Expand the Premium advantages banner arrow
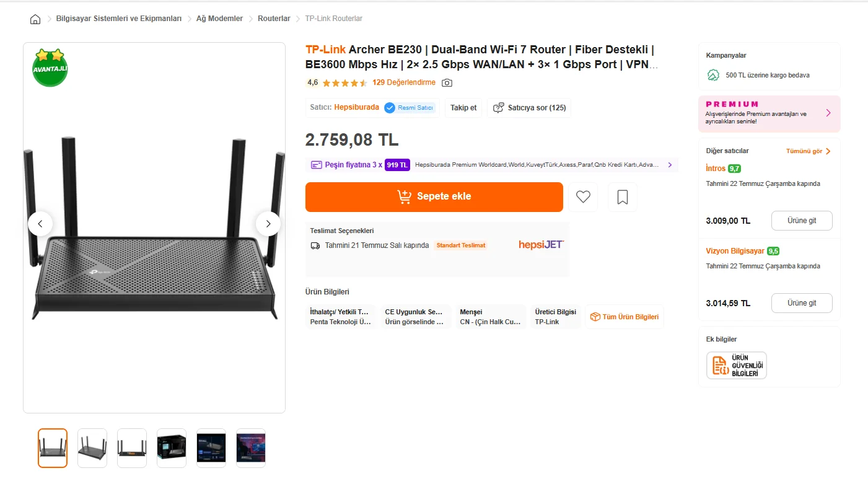Screen dimensions: 868x481 [x=828, y=113]
